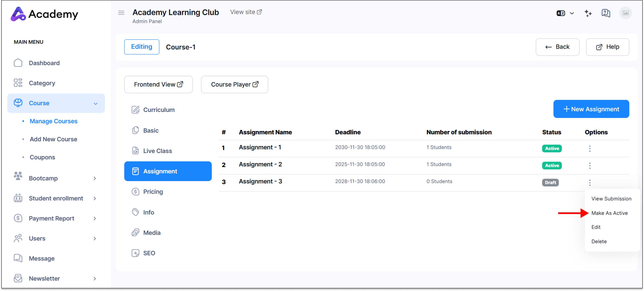Viewport: 644px width, 291px height.
Task: Click the hamburger menu icon
Action: [x=121, y=13]
